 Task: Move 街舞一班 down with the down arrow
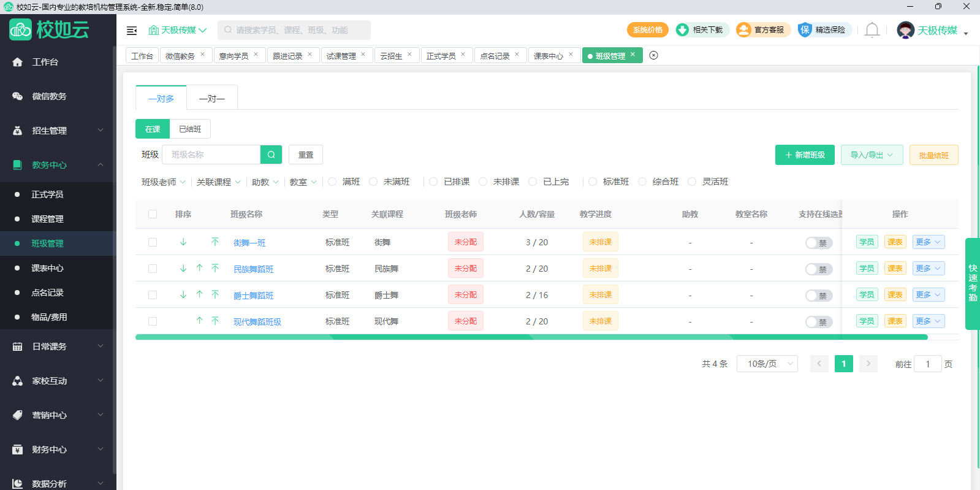pos(183,242)
